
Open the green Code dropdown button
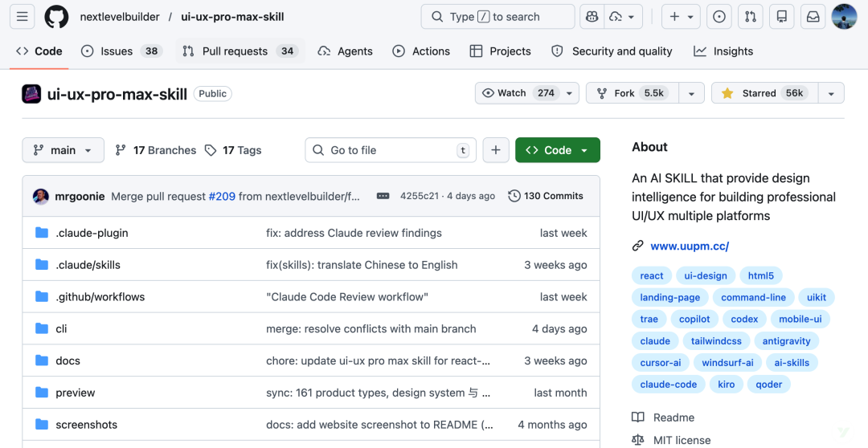[x=558, y=150]
